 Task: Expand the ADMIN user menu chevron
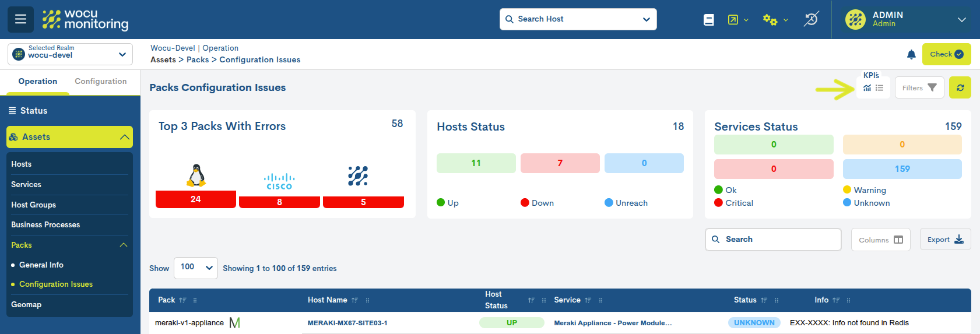pos(962,20)
